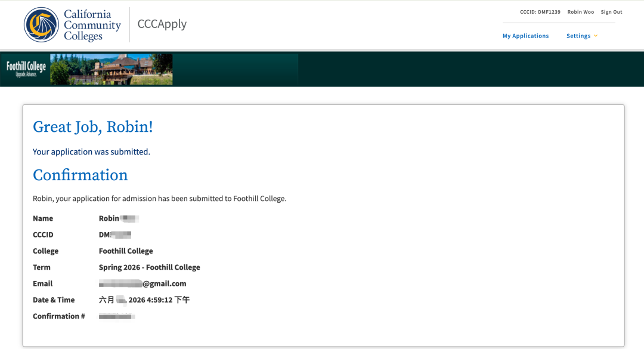The image size is (644, 349).
Task: Click the CCCID value in confirmation table
Action: (x=115, y=234)
